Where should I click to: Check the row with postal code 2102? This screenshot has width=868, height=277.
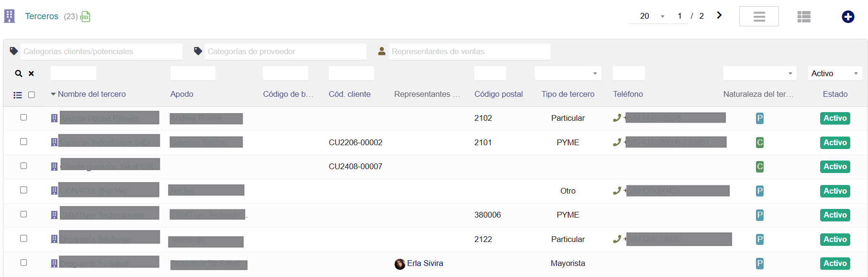pos(23,118)
